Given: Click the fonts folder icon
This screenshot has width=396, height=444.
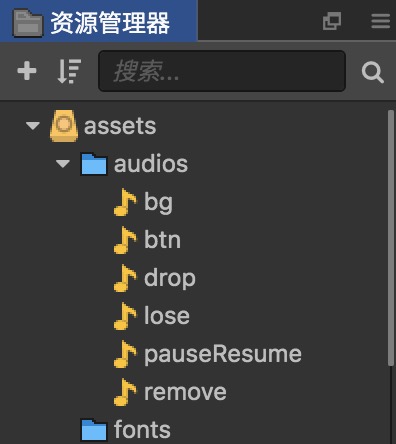Looking at the screenshot, I should coord(94,430).
